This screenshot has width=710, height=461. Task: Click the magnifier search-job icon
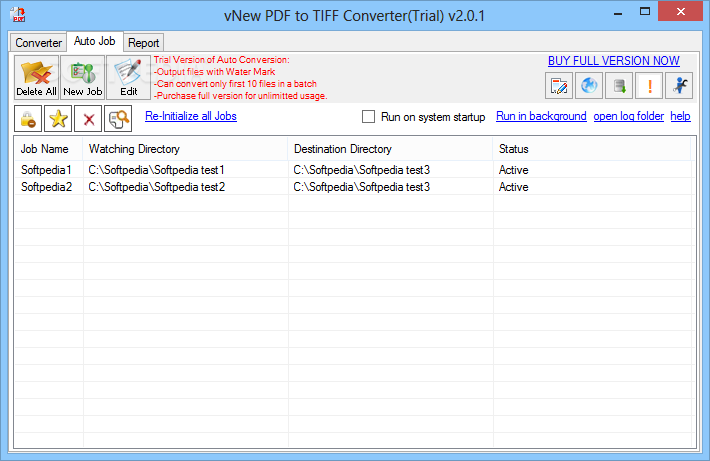click(x=118, y=119)
